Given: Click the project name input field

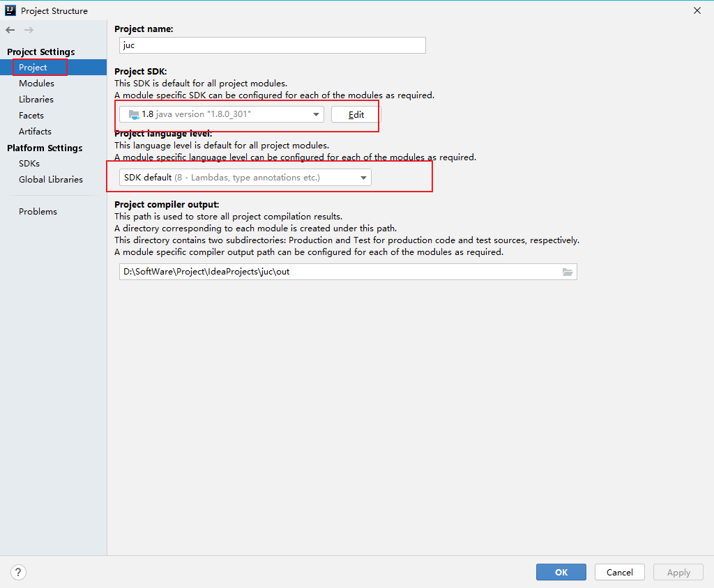Looking at the screenshot, I should [272, 45].
